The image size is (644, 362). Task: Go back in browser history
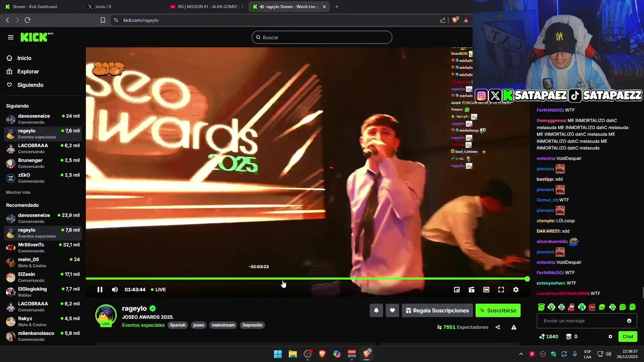(7, 20)
